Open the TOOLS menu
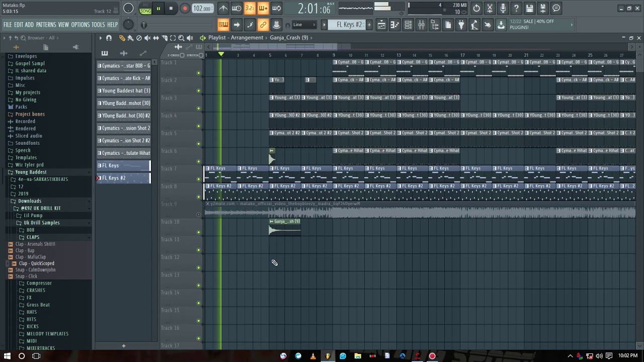This screenshot has width=644, height=362. pyautogui.click(x=98, y=25)
